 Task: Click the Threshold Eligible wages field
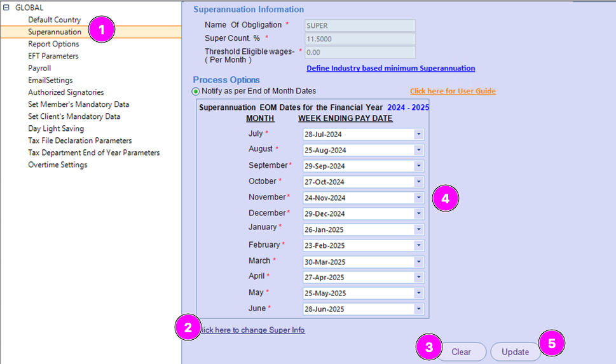[360, 53]
